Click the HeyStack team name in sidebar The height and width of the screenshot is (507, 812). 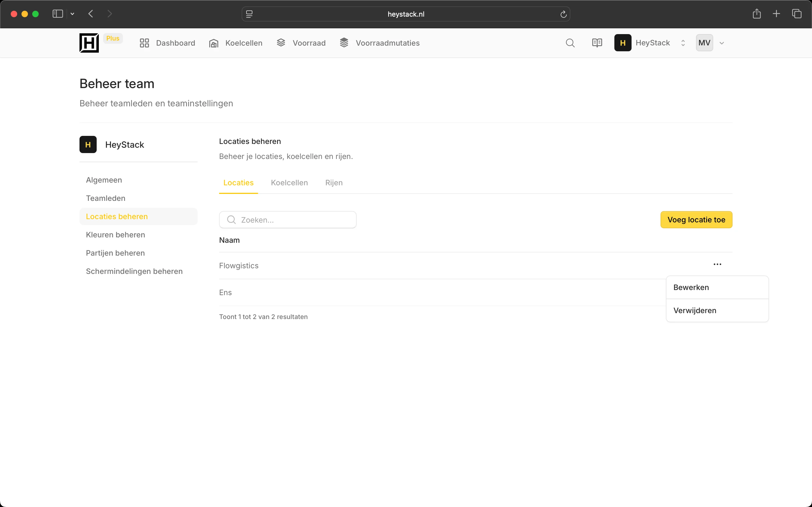point(124,144)
